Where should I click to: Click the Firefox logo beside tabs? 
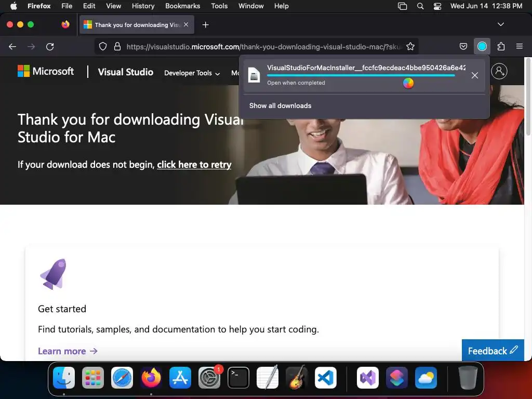pyautogui.click(x=65, y=24)
